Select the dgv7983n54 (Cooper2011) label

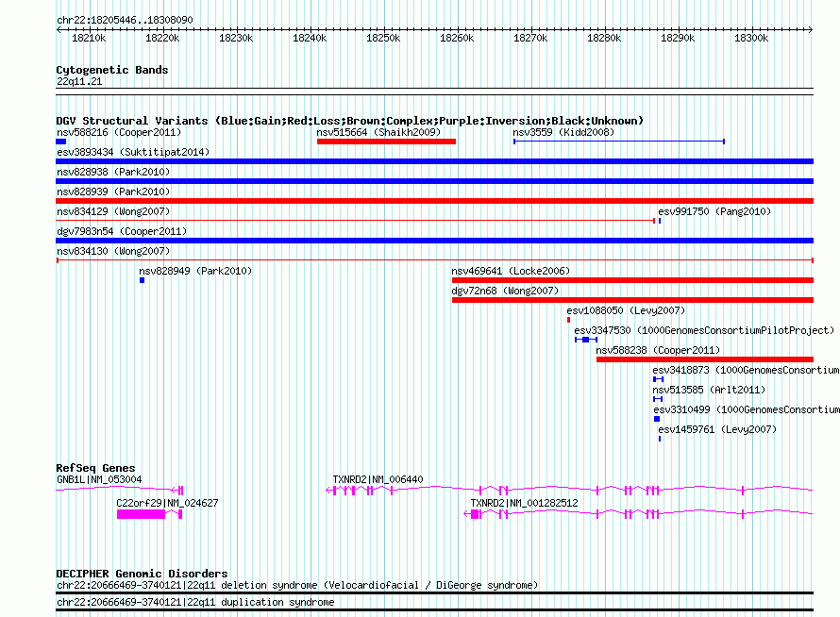pyautogui.click(x=122, y=231)
